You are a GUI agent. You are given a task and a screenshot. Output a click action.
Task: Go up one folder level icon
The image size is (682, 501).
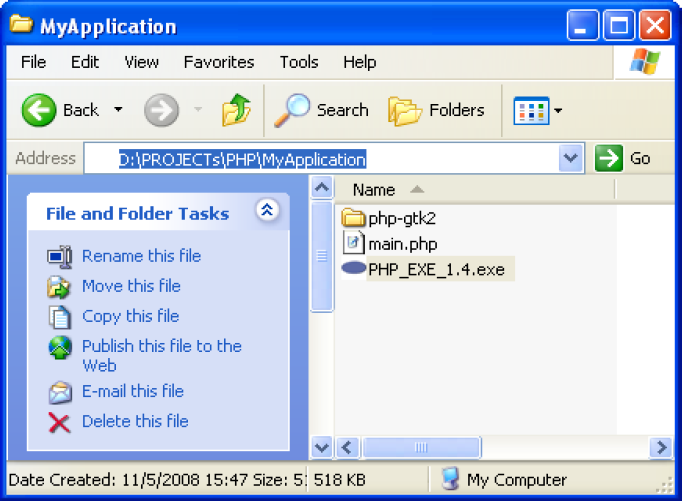tap(236, 110)
